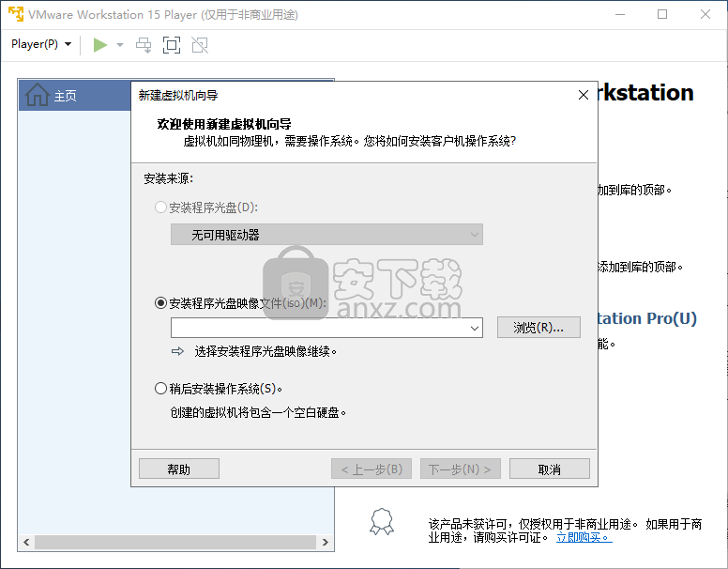Screen dimensions: 728x569
Task: Select the 主页 item in the library
Action: [x=65, y=96]
